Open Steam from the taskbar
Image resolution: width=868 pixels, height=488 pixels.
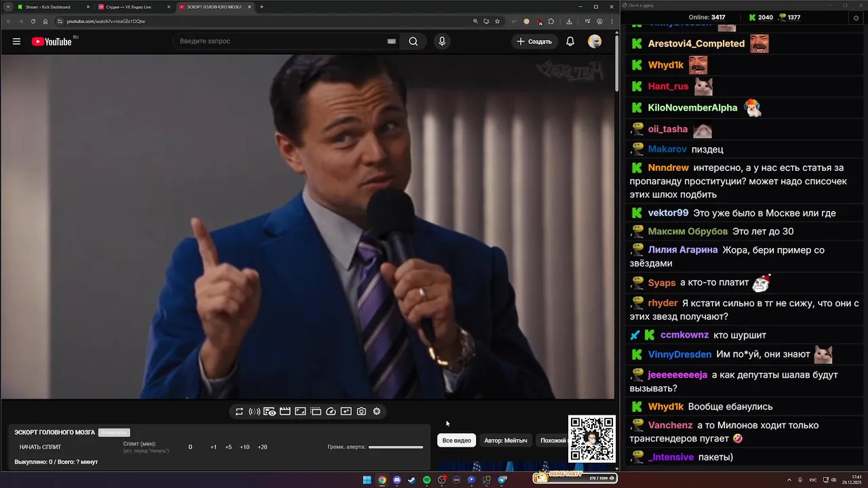coord(412,480)
